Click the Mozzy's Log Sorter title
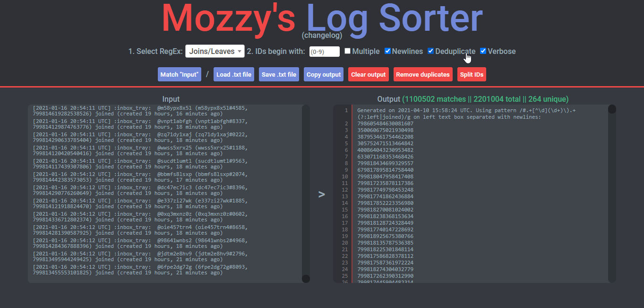Viewport: 644px width, 308px height. [x=322, y=18]
